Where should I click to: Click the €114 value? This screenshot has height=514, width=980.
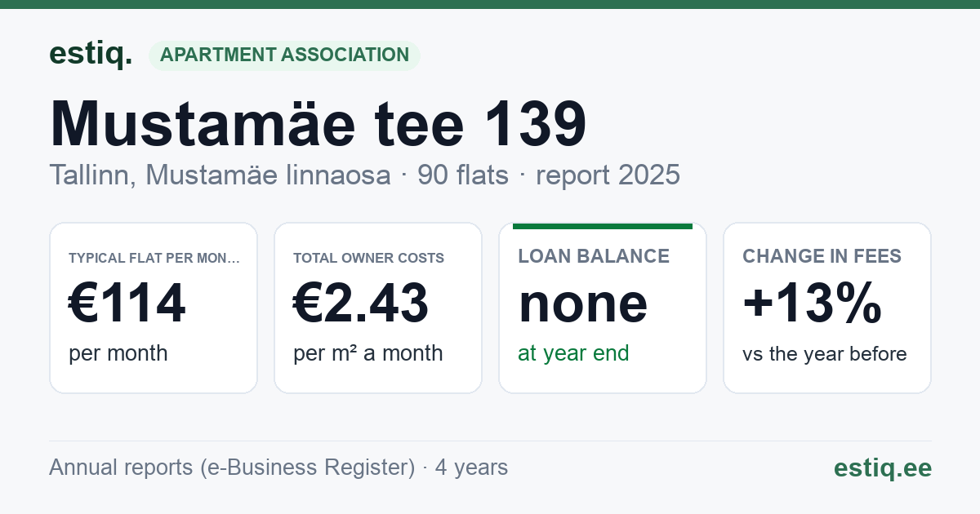coord(127,303)
